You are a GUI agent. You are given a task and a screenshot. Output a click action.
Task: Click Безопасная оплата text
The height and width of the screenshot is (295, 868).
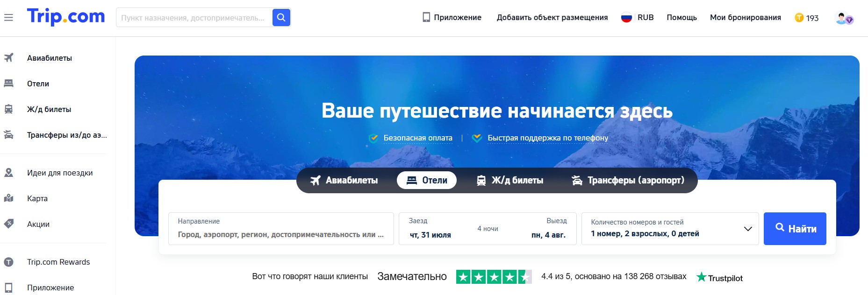[x=418, y=138]
